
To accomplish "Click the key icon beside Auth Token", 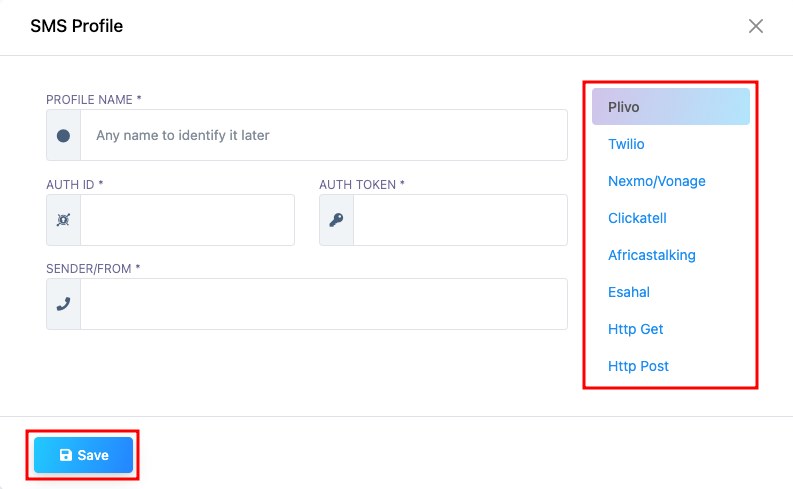I will (x=336, y=220).
